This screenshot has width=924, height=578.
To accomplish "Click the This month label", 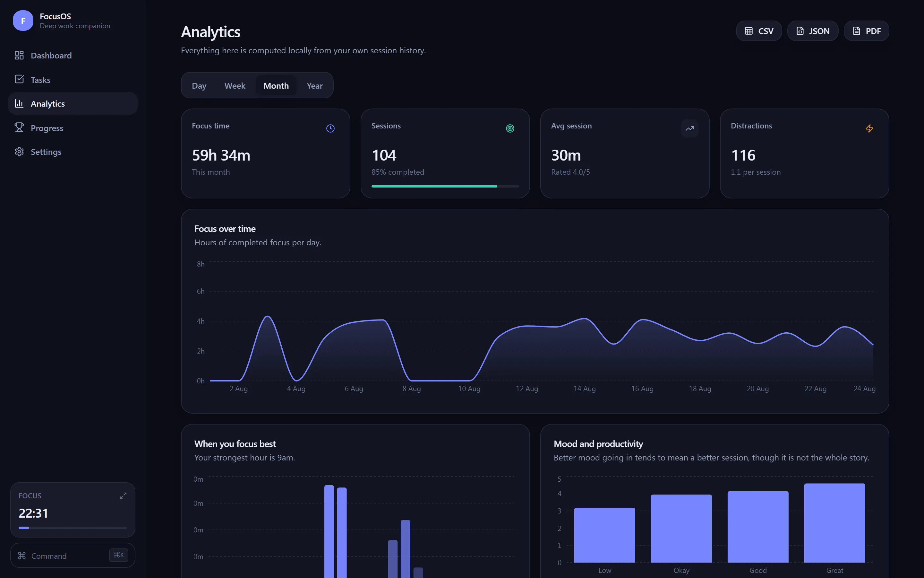I will click(x=211, y=172).
